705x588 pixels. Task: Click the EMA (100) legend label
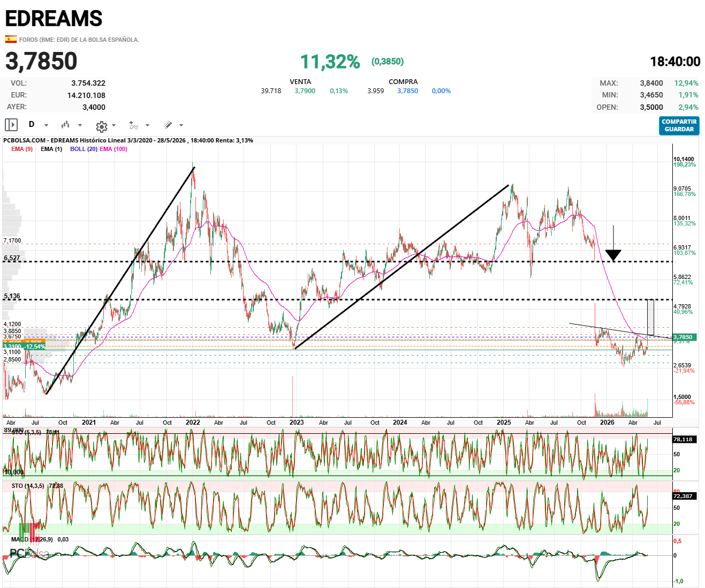(x=113, y=149)
